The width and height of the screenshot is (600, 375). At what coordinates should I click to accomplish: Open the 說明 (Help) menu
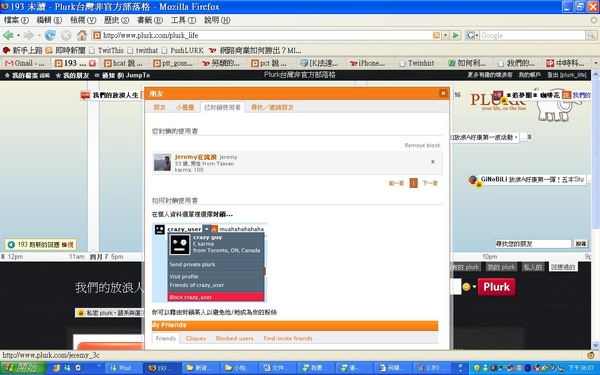pyautogui.click(x=217, y=20)
